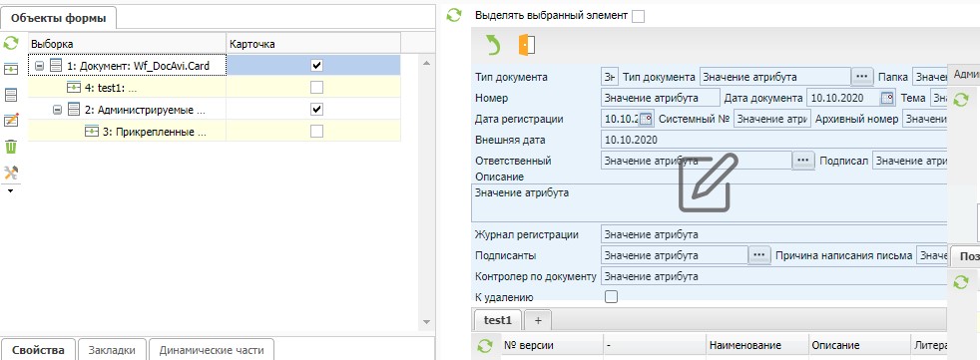980x360 pixels.
Task: Delete object with the green trash icon
Action: [11, 147]
